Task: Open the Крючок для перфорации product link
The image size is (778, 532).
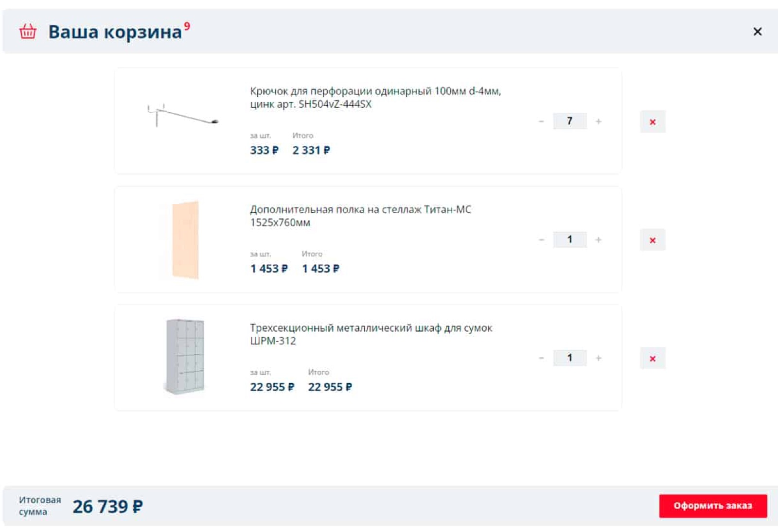Action: tap(375, 98)
